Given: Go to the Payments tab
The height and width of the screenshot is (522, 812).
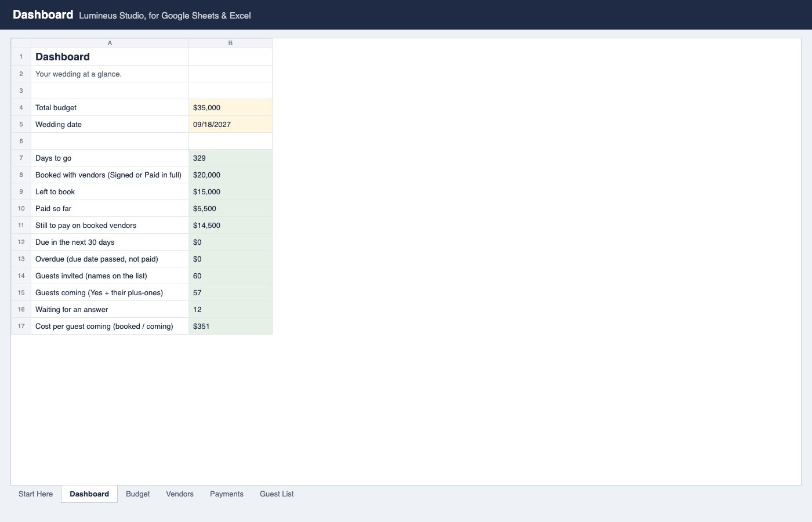Looking at the screenshot, I should point(227,494).
